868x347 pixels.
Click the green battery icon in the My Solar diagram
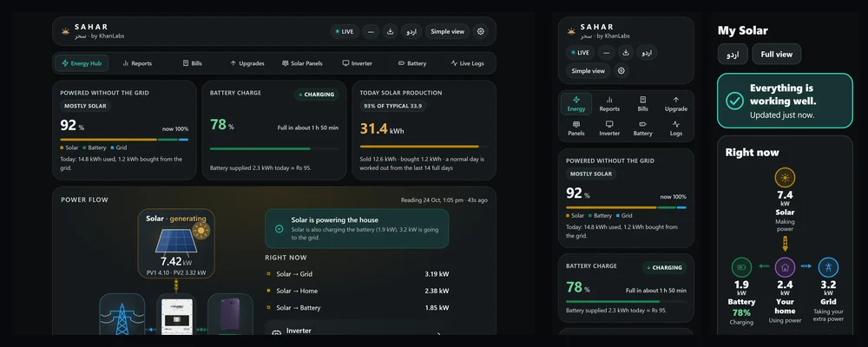click(741, 267)
